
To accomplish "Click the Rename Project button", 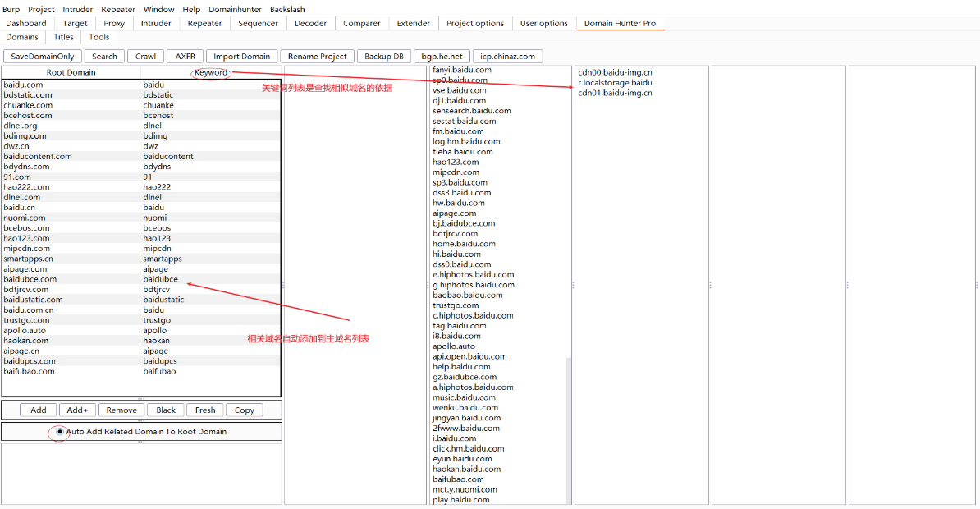I will point(317,57).
